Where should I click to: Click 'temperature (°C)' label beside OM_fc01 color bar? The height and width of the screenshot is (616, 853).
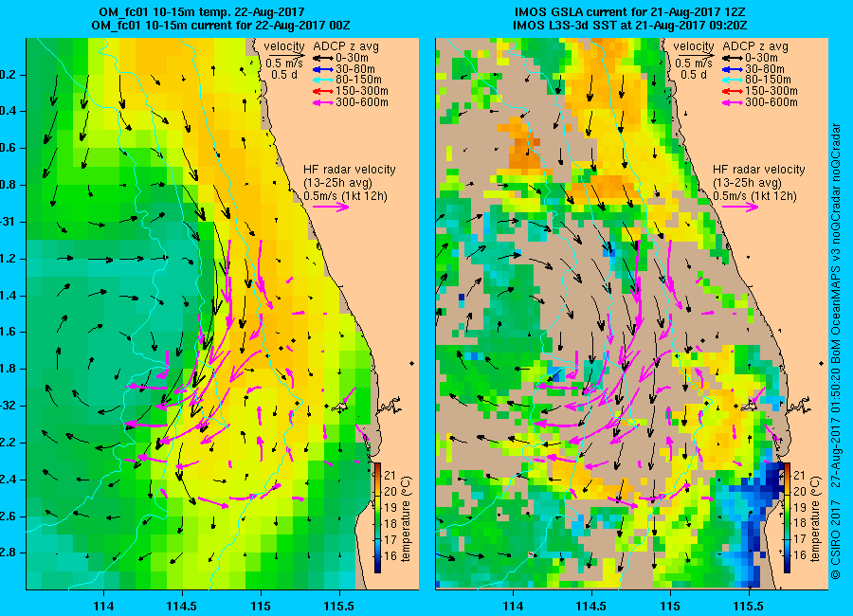(x=406, y=518)
